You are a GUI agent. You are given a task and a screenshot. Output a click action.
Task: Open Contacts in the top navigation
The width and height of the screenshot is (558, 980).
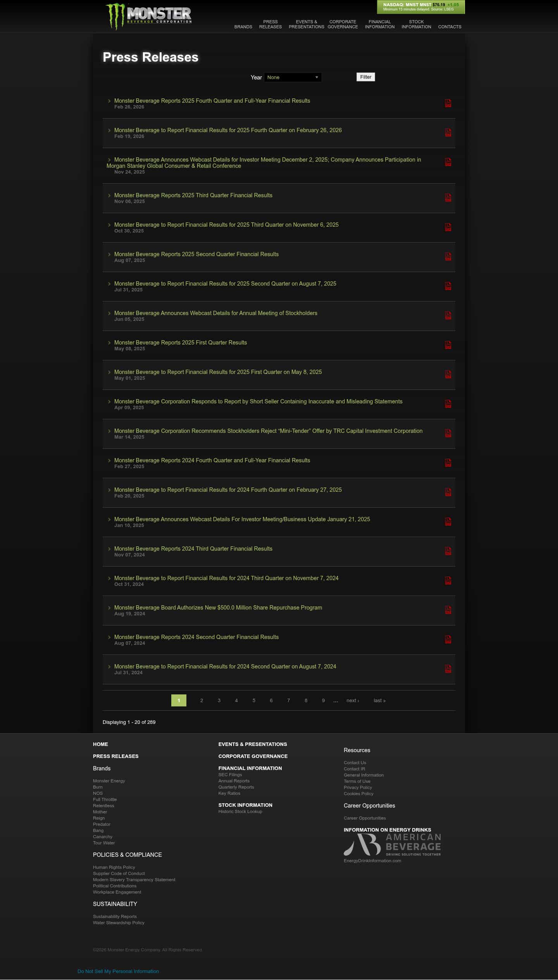pos(450,27)
